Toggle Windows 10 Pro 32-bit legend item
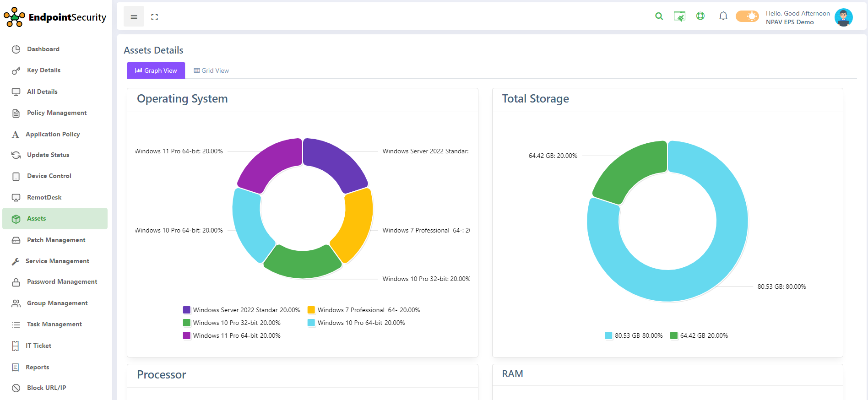The image size is (868, 400). (232, 323)
